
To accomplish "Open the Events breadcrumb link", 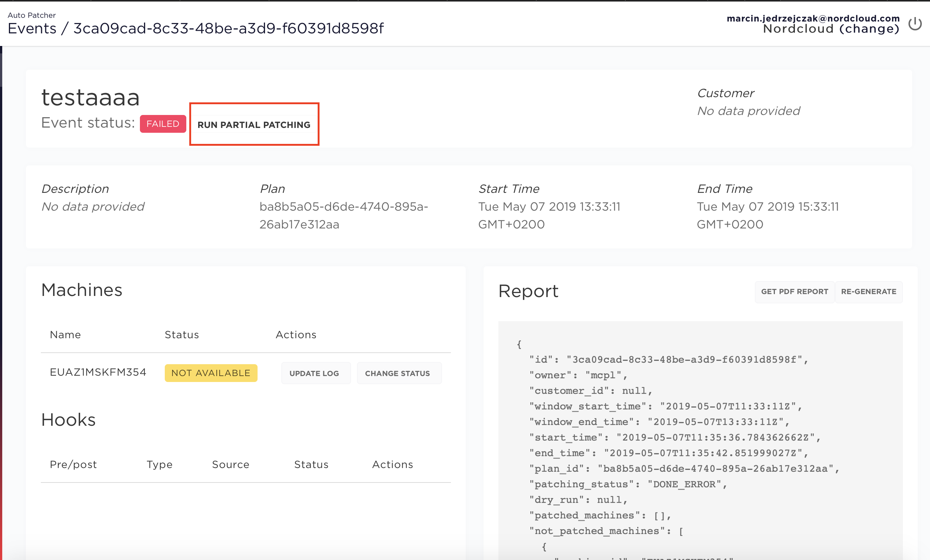I will (x=32, y=28).
